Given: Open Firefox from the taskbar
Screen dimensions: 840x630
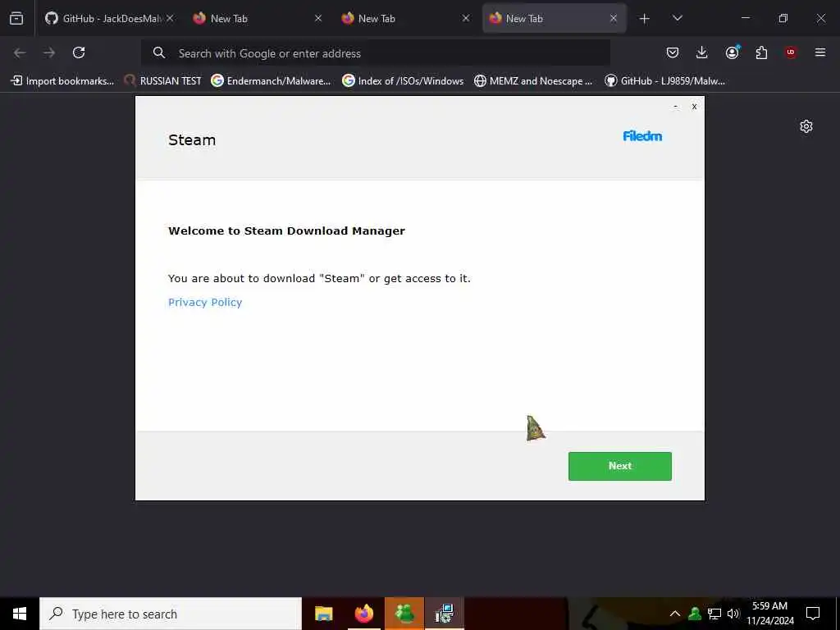Looking at the screenshot, I should (x=363, y=614).
